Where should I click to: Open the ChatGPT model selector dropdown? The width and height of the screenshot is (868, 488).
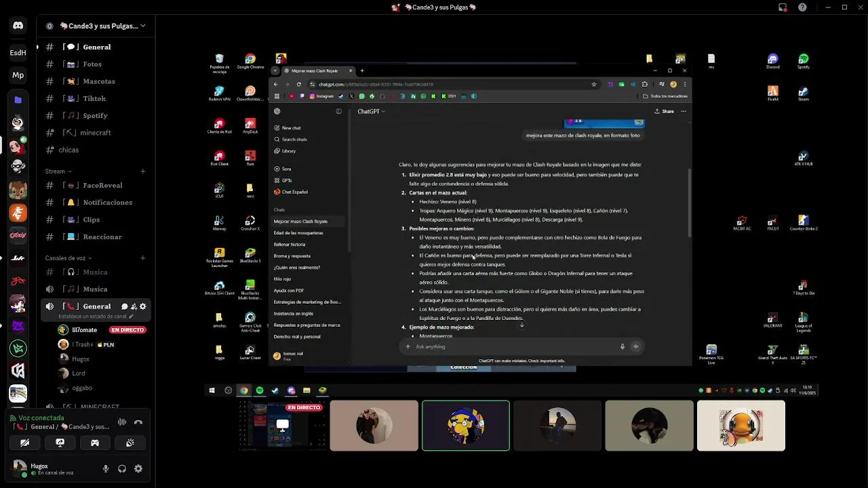tap(371, 111)
